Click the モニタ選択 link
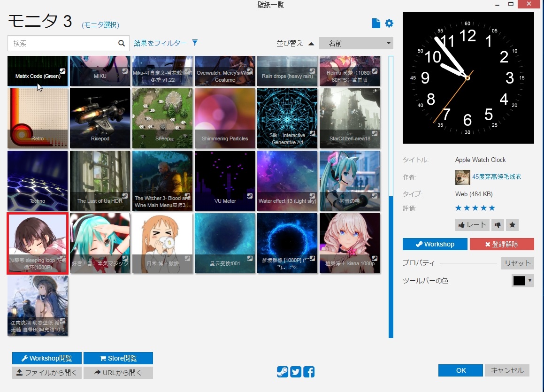Image resolution: width=544 pixels, height=392 pixels. pos(100,25)
